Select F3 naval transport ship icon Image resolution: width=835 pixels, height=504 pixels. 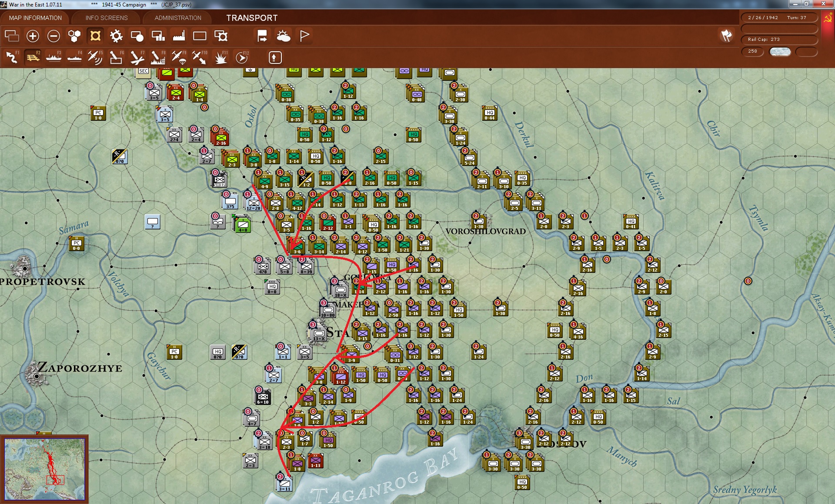click(x=53, y=57)
